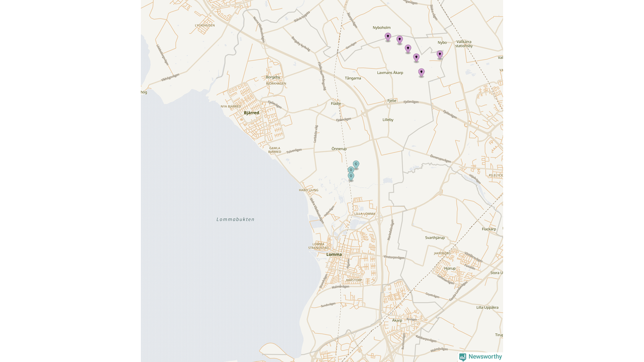Click the purple marker right of Laxmans Åkarp
This screenshot has width=644, height=362.
(422, 72)
